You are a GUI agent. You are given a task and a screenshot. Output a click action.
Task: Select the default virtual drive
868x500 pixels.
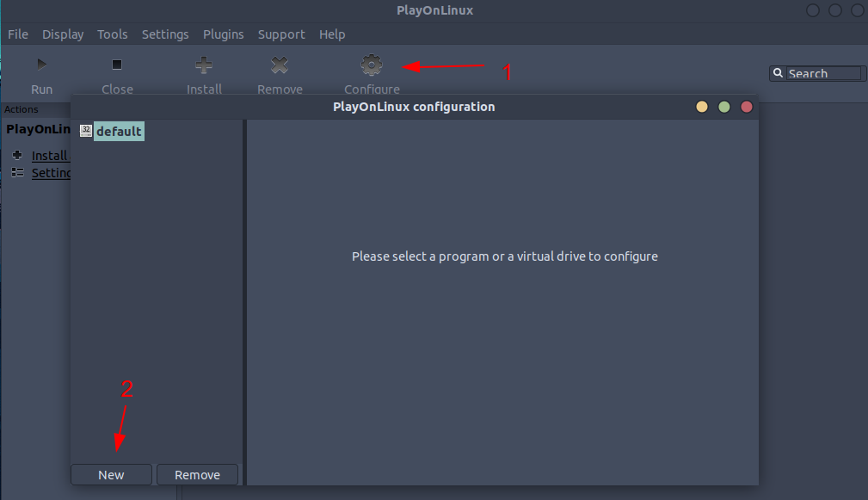(119, 131)
